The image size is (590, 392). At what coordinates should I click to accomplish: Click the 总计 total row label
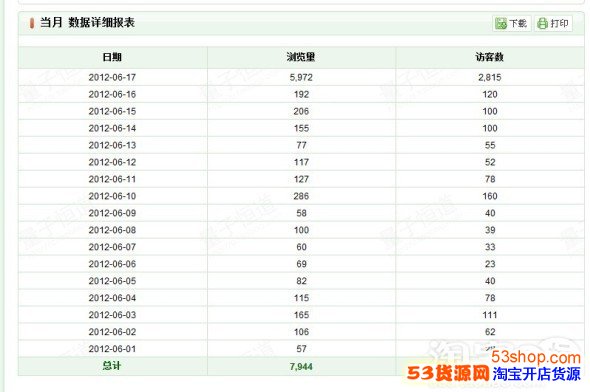point(112,366)
